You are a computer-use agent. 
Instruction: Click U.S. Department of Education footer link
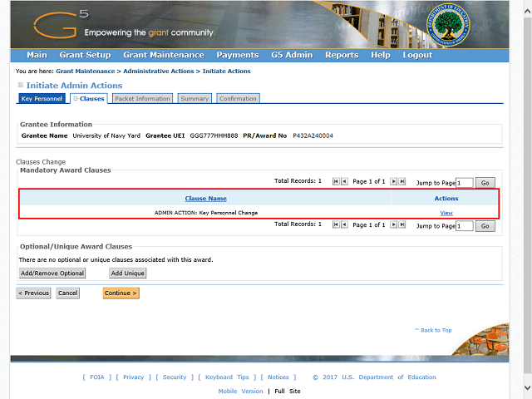[389, 377]
